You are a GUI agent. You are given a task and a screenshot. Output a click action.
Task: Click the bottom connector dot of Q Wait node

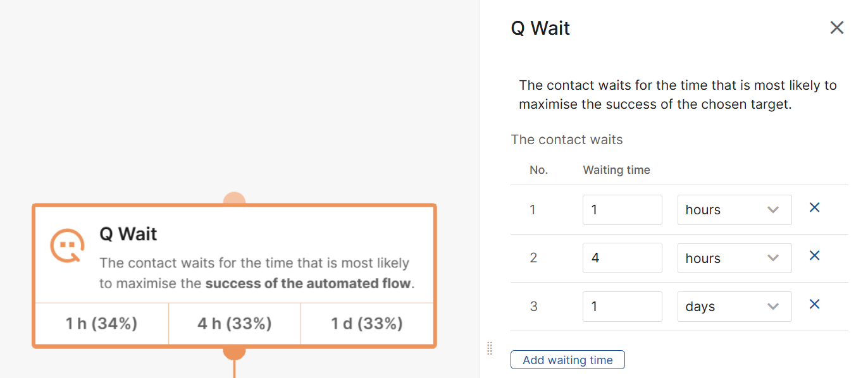pos(234,351)
